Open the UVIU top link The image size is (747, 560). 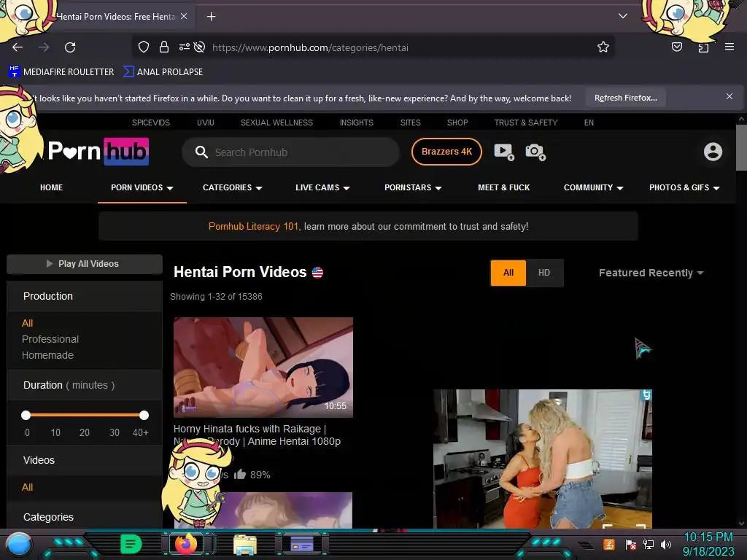[205, 122]
